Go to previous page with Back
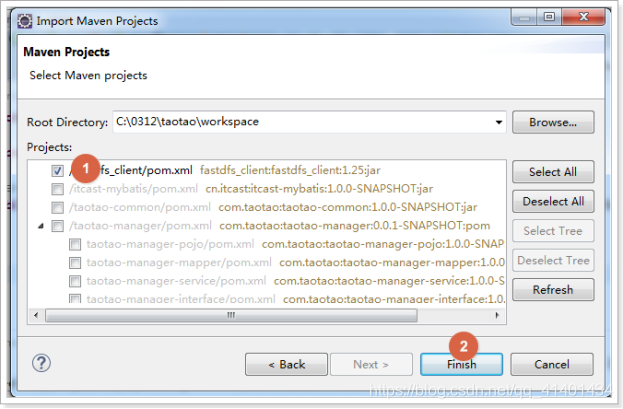The height and width of the screenshot is (409, 623). click(286, 364)
